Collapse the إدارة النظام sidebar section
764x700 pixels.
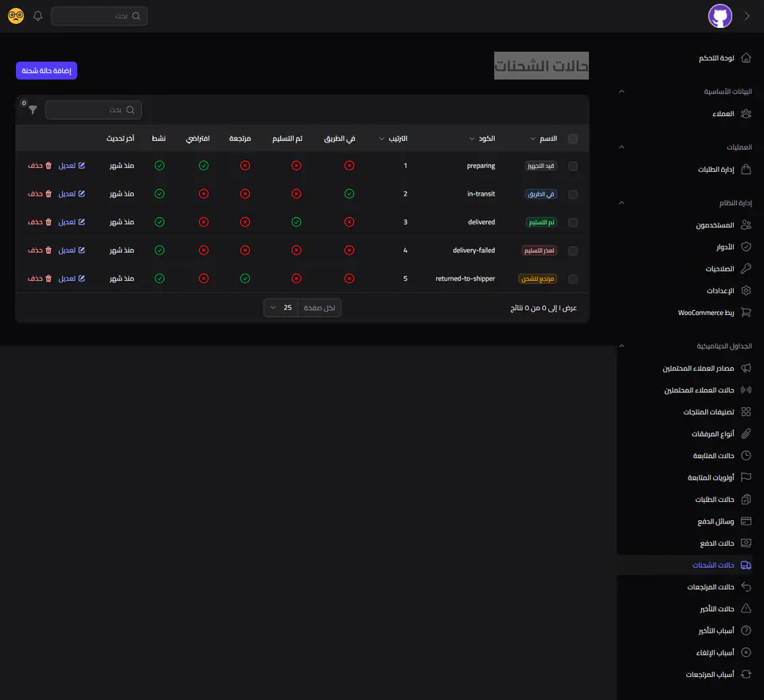click(622, 203)
